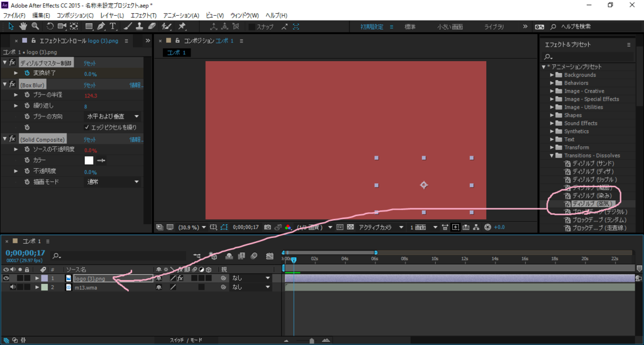The image size is (644, 345).
Task: Open the アクティブカメラ view dropdown
Action: click(x=380, y=227)
